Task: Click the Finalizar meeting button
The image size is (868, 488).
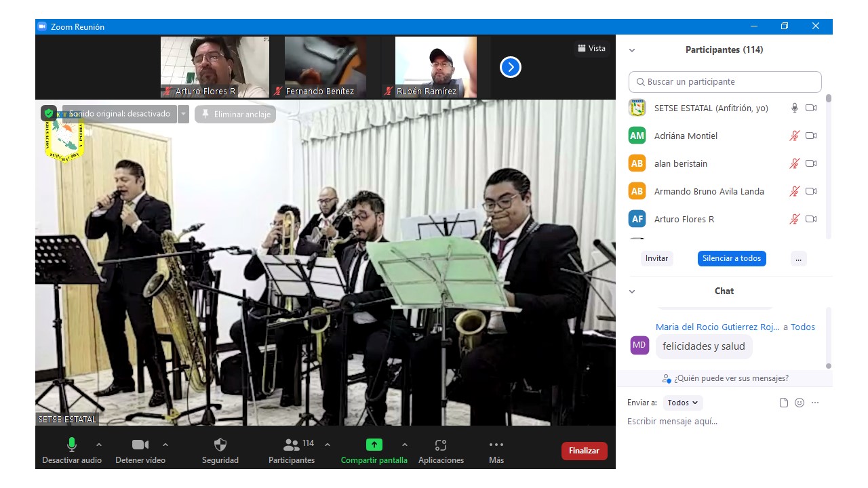Action: click(584, 451)
